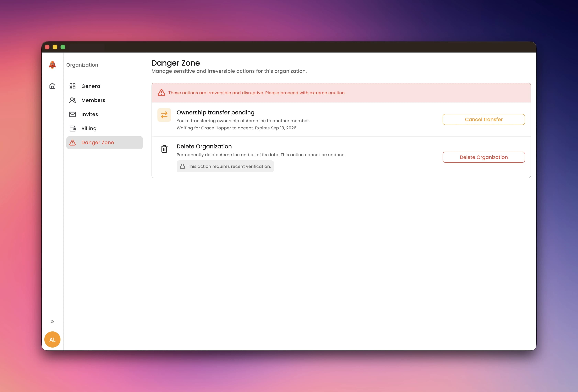Click the Members people icon
Screen dimensions: 578x392
click(x=72, y=100)
